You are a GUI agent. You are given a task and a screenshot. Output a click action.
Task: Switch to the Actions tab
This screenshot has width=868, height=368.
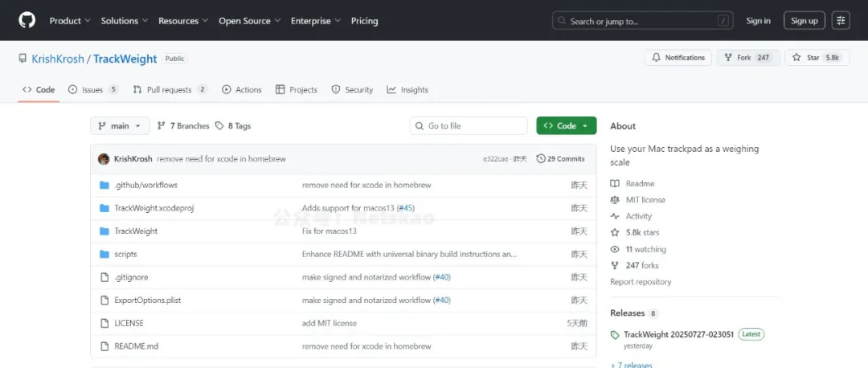[242, 90]
